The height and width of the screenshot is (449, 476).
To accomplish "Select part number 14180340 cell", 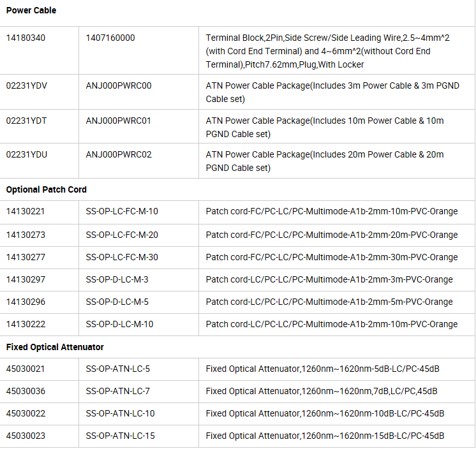I will coord(26,38).
